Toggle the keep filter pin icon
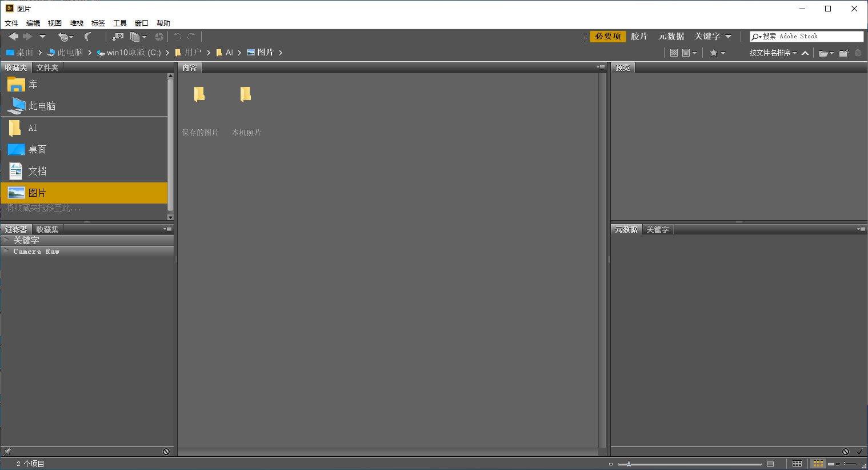Image resolution: width=868 pixels, height=470 pixels. pos(7,451)
